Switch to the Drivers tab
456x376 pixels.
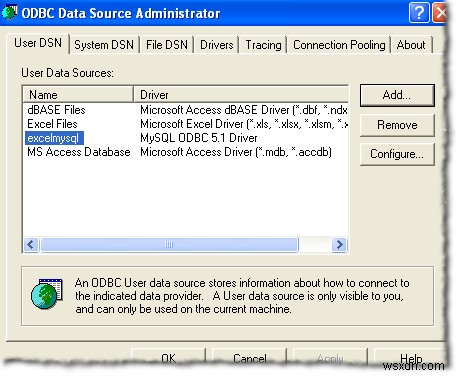coord(216,45)
